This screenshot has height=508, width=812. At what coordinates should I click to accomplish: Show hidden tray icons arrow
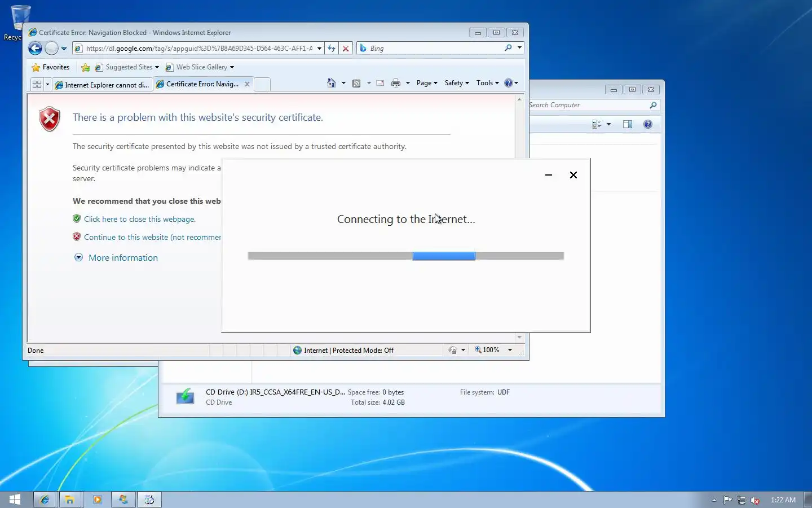coord(714,500)
